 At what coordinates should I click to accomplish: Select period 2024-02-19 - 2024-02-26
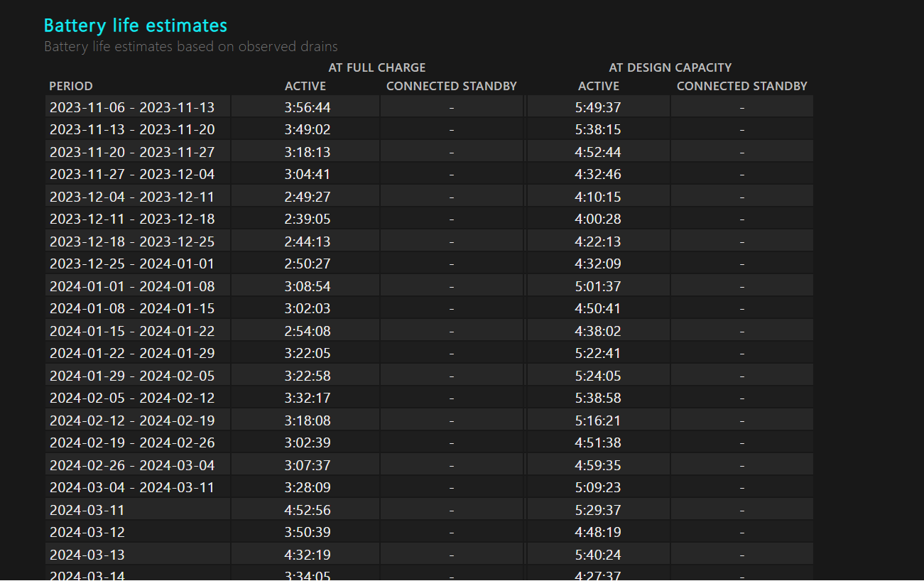132,442
